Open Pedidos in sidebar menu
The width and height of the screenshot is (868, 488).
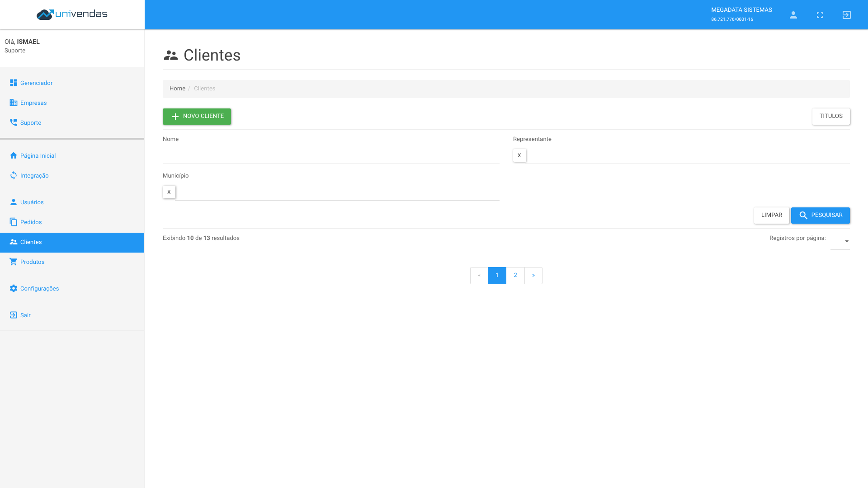(31, 222)
